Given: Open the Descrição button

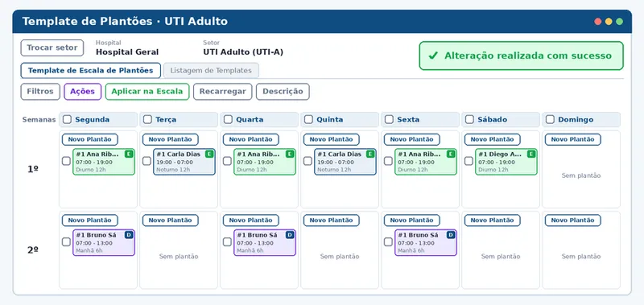Looking at the screenshot, I should click(283, 92).
